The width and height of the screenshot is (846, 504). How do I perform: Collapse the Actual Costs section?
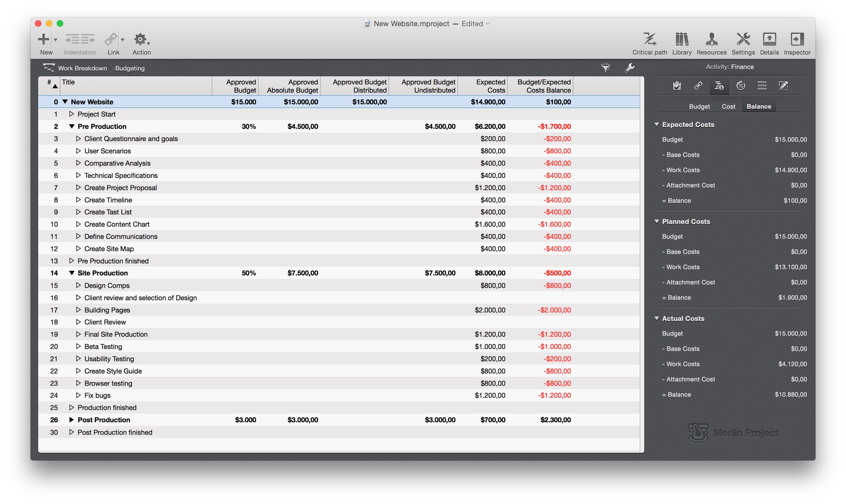point(657,319)
